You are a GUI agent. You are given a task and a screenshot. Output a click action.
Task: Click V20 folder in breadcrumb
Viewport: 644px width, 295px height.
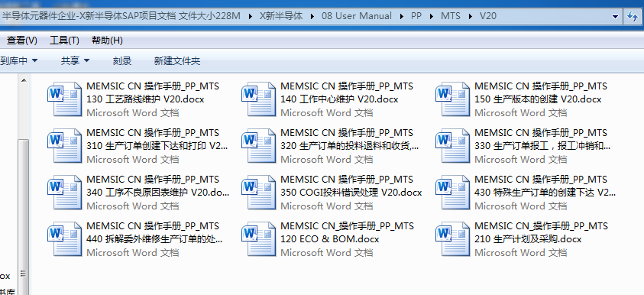point(488,17)
